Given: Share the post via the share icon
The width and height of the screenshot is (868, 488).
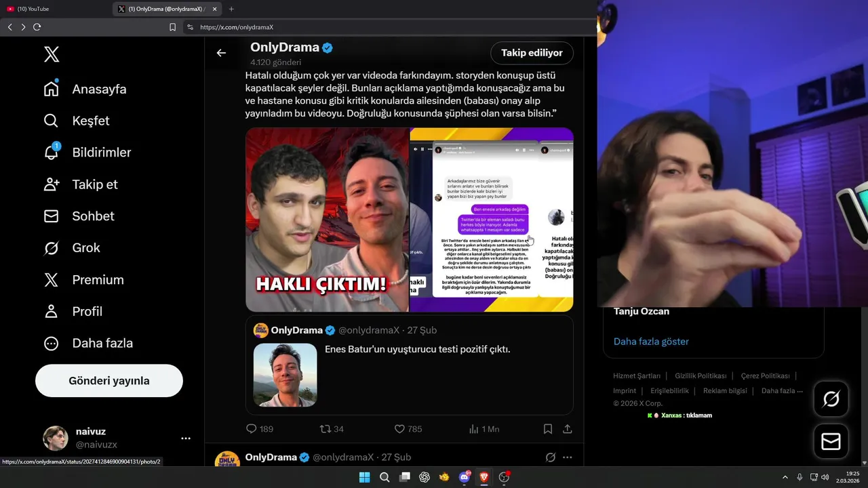Looking at the screenshot, I should (568, 429).
